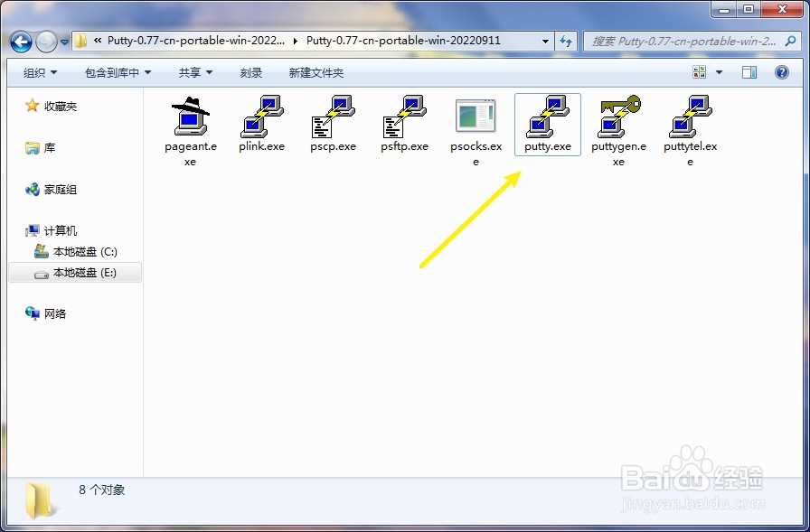Click the Refresh button beside address bar
810x532 pixels.
(566, 42)
